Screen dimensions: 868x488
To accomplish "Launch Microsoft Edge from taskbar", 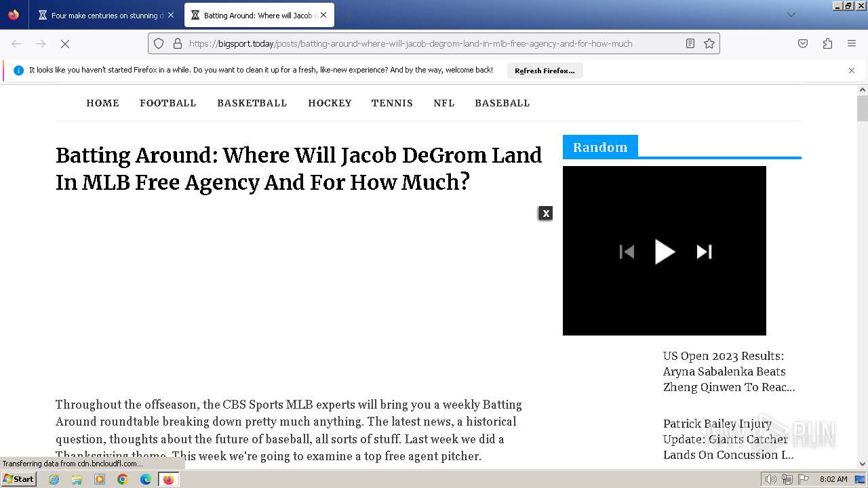I will [146, 479].
